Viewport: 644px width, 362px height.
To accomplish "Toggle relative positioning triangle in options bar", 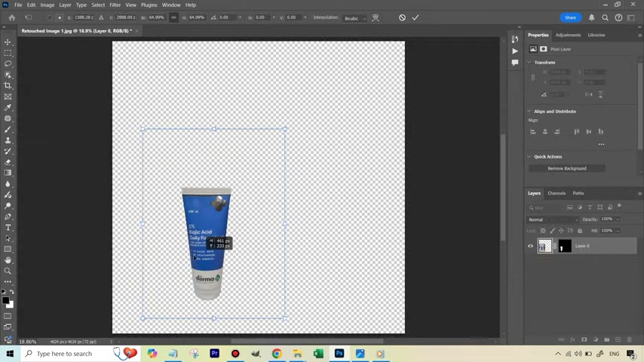I will [x=101, y=17].
